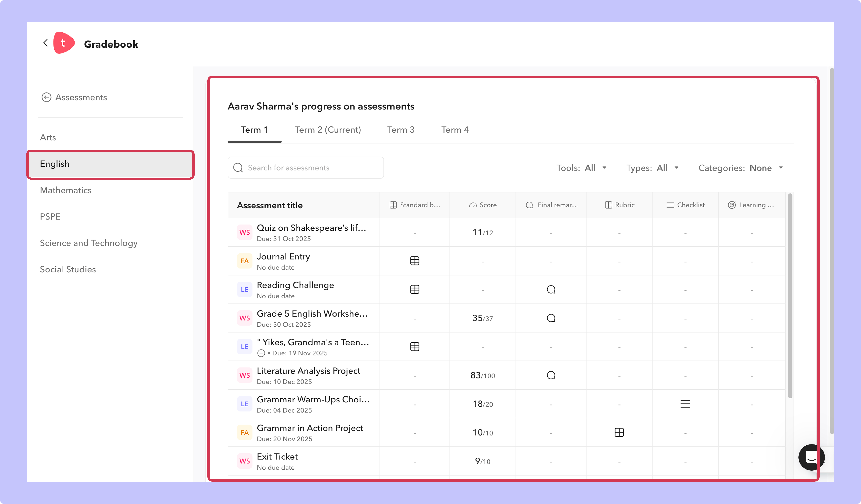This screenshot has width=861, height=504.
Task: Click the LE badge for Yikes Grandma's a Teen
Action: [245, 347]
